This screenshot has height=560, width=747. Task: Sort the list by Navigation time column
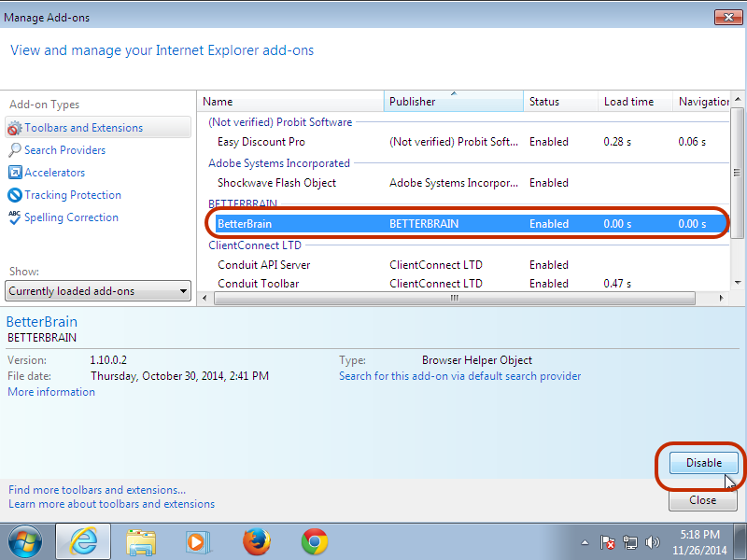(701, 102)
